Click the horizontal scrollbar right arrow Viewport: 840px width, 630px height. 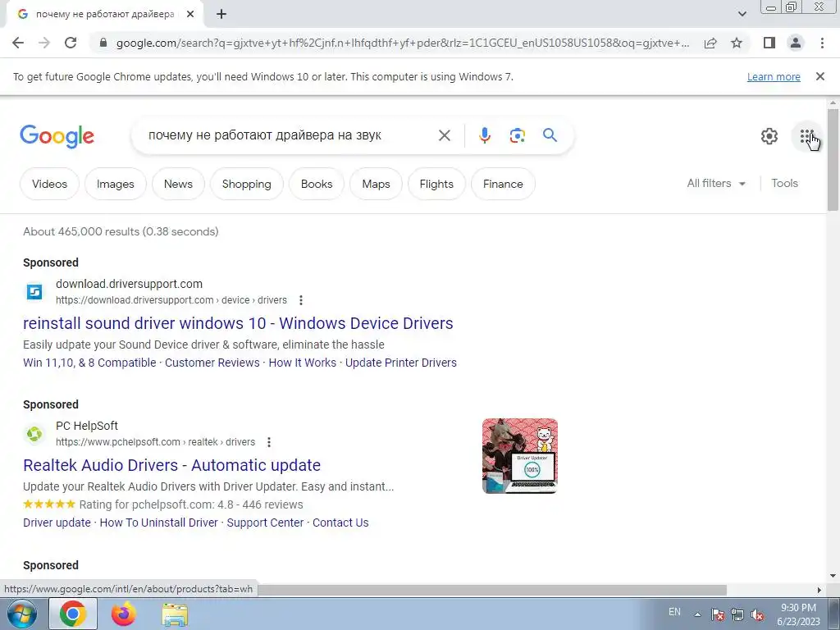(819, 590)
